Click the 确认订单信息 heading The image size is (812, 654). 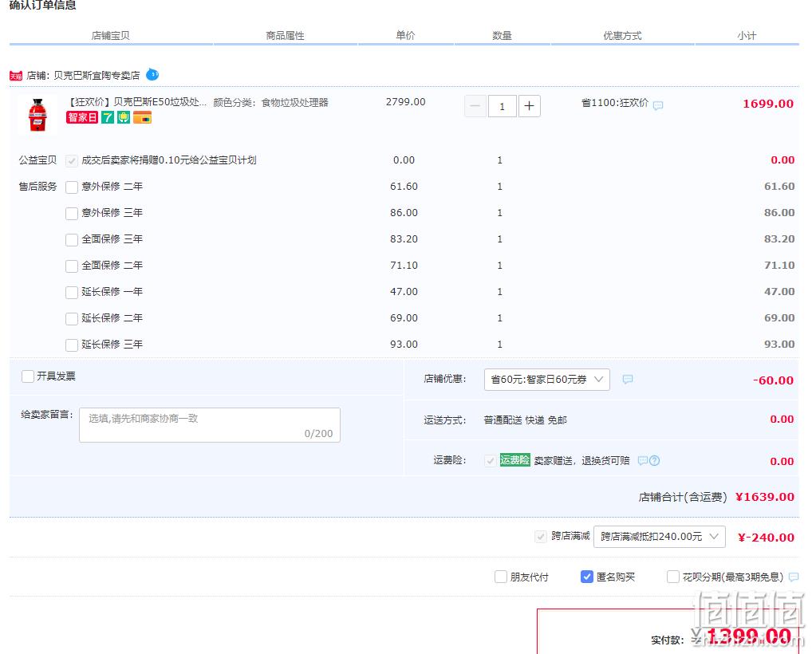(42, 5)
